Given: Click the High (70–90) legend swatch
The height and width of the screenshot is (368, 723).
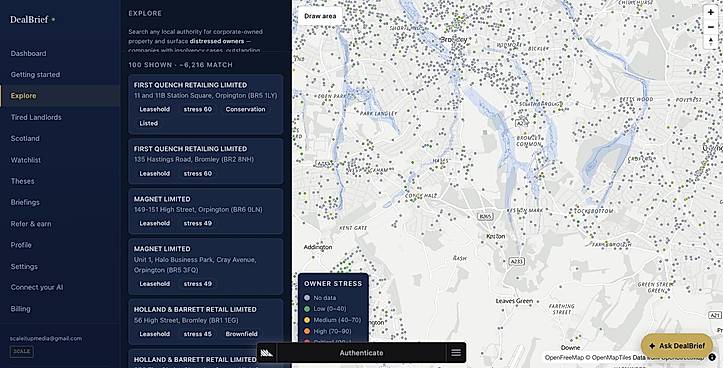Looking at the screenshot, I should pos(307,331).
